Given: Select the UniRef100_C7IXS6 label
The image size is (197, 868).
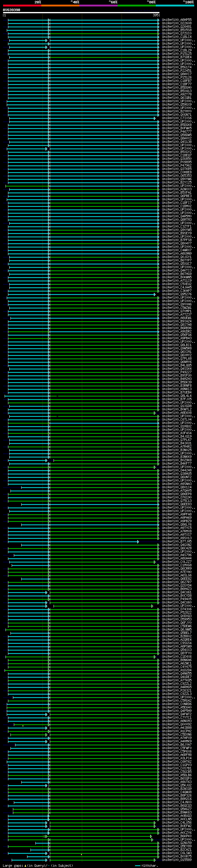Looking at the screenshot, I should pyautogui.click(x=177, y=118).
